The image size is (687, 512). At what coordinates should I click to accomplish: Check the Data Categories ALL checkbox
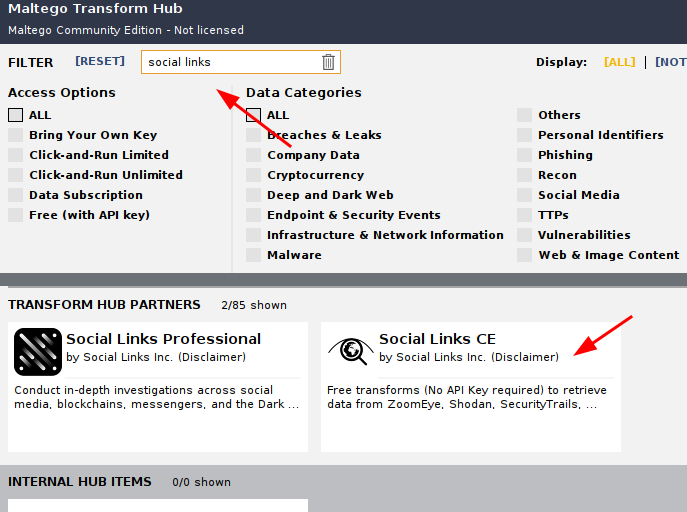tap(253, 115)
